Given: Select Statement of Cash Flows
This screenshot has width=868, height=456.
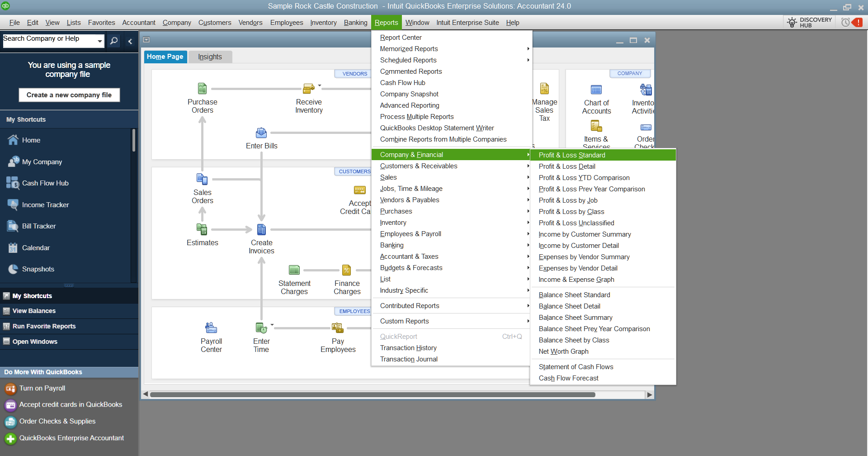Looking at the screenshot, I should [603, 367].
